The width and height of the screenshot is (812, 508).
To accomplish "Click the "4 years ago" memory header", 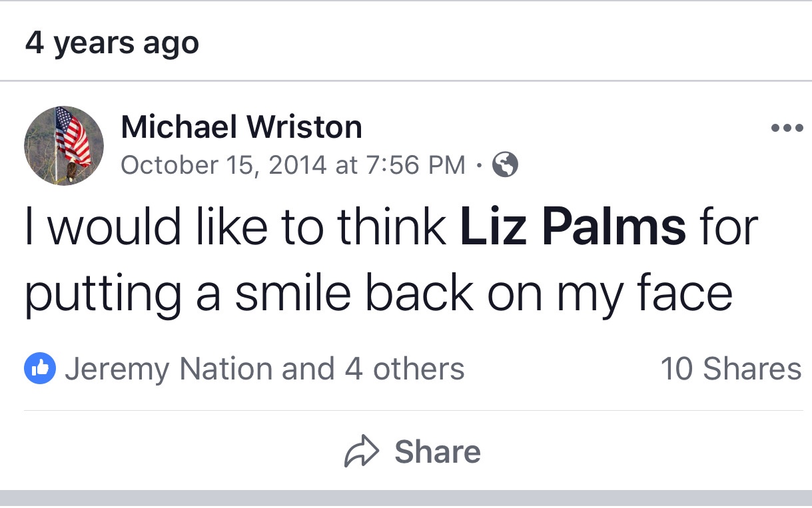I will tap(112, 43).
